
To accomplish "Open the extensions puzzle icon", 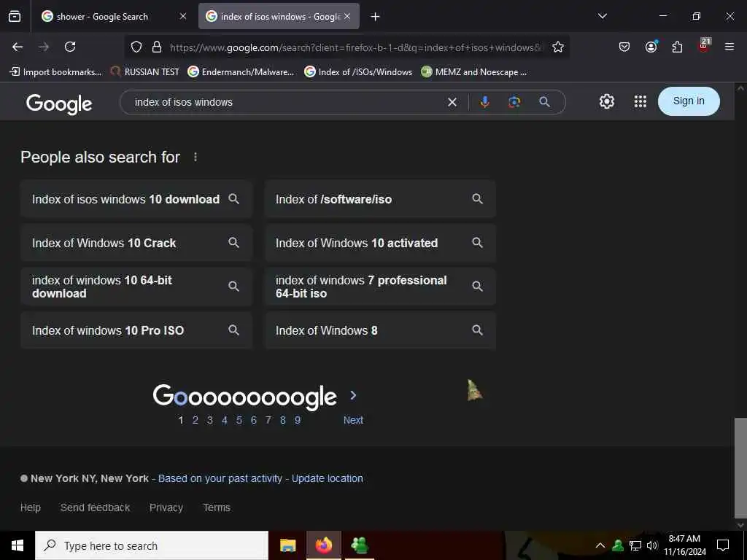I will click(x=677, y=47).
